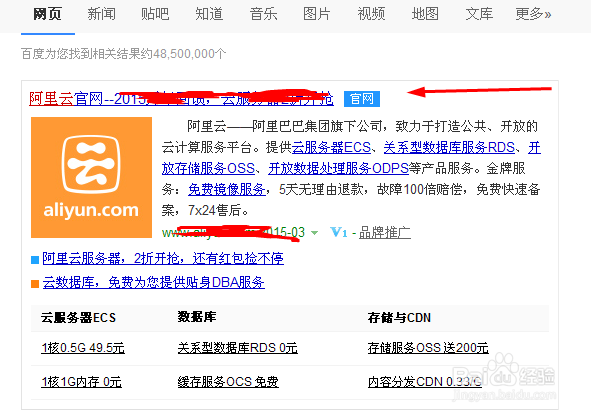Follow the 云服务器ECS link in description

point(331,147)
